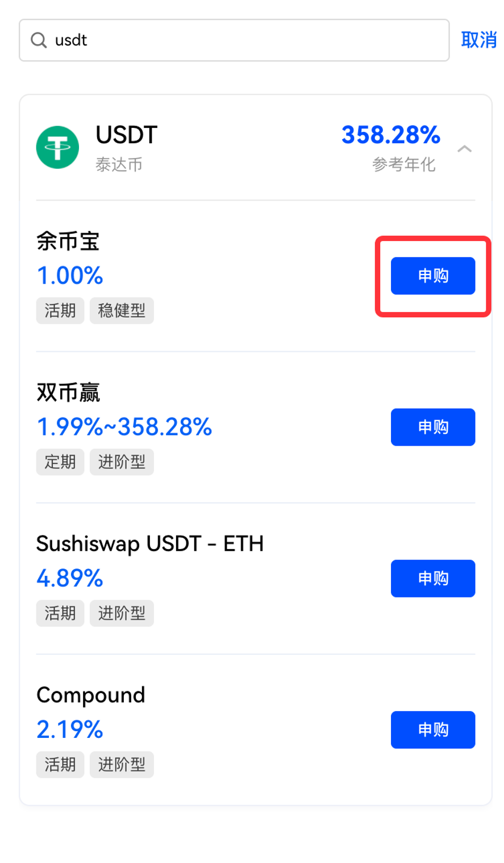Viewport: 504px width, 863px height.
Task: Open Sushiswap USDT - ETH product title
Action: coord(150,544)
